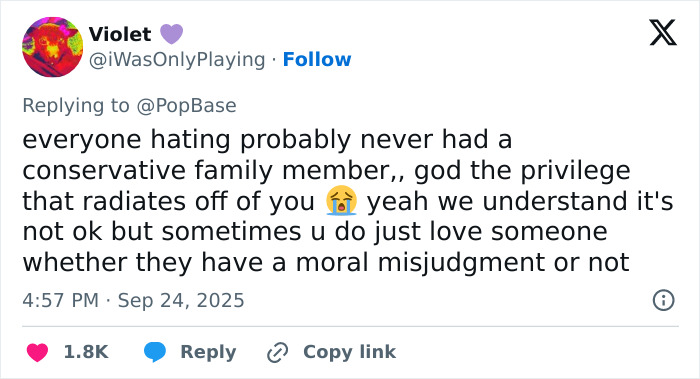Screen dimensions: 700x379
Task: Click the chain link copy icon
Action: (277, 352)
